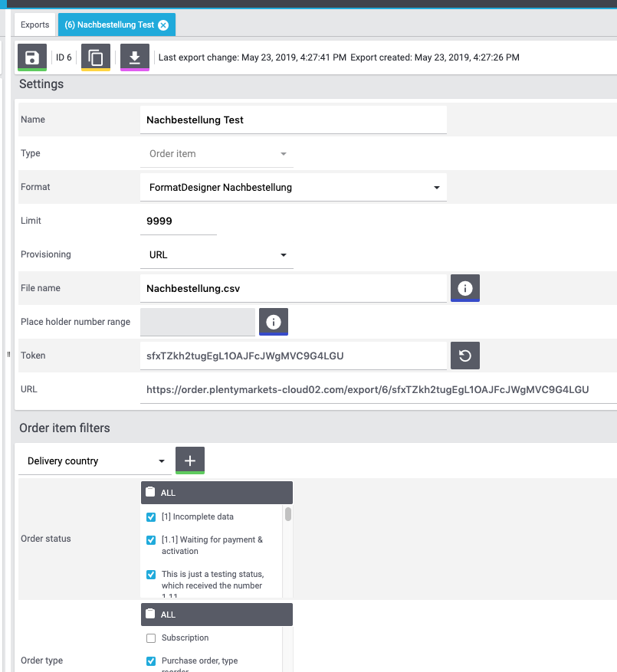Viewport: 617px width, 672px height.
Task: Click info icon beside Place holder number range
Action: pos(274,322)
